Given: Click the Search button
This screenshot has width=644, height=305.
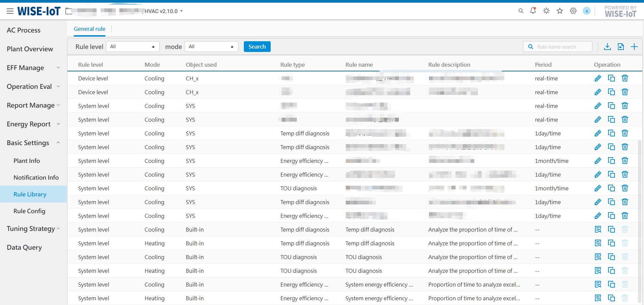Looking at the screenshot, I should point(257,47).
